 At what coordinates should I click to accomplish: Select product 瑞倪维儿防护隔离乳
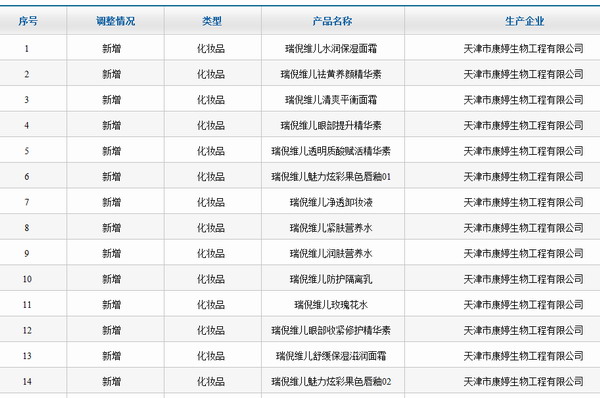coord(331,279)
